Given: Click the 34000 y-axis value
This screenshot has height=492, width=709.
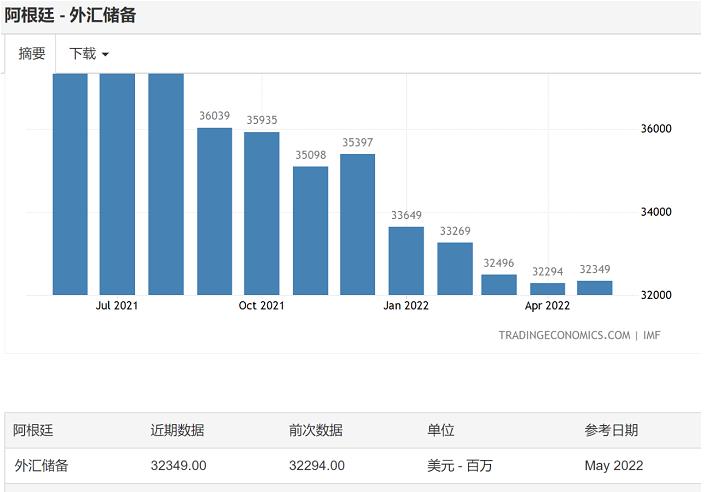Looking at the screenshot, I should [x=656, y=212].
